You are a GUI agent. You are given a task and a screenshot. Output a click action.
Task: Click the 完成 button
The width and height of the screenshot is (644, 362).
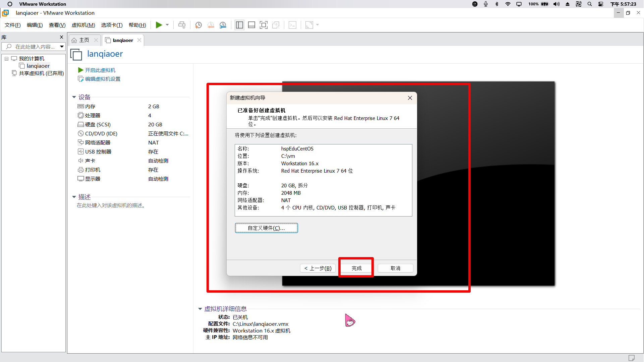(356, 268)
